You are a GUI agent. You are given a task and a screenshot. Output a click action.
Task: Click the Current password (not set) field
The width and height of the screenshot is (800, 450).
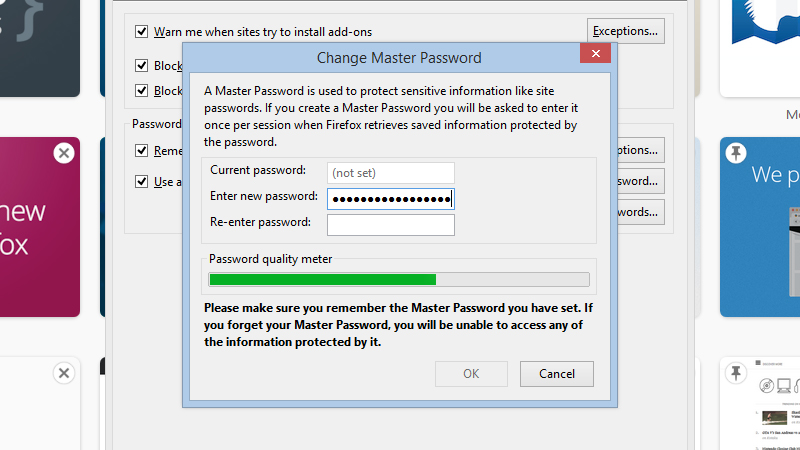click(391, 173)
